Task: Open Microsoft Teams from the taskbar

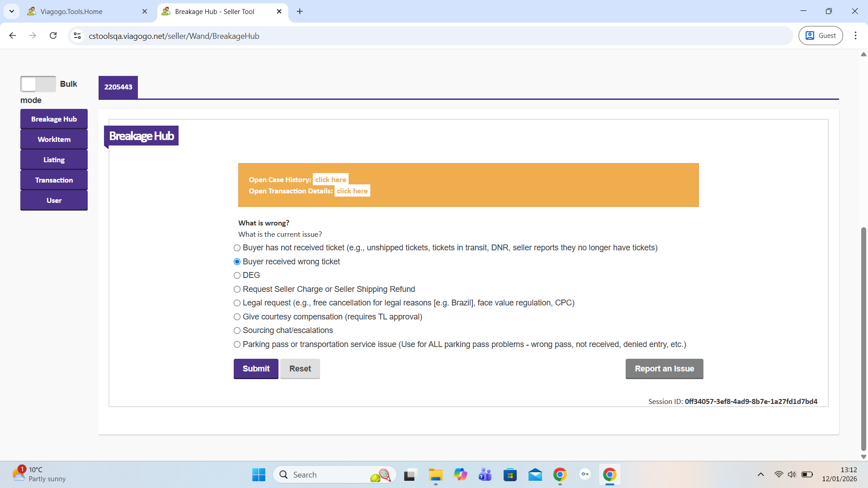Action: (x=485, y=475)
